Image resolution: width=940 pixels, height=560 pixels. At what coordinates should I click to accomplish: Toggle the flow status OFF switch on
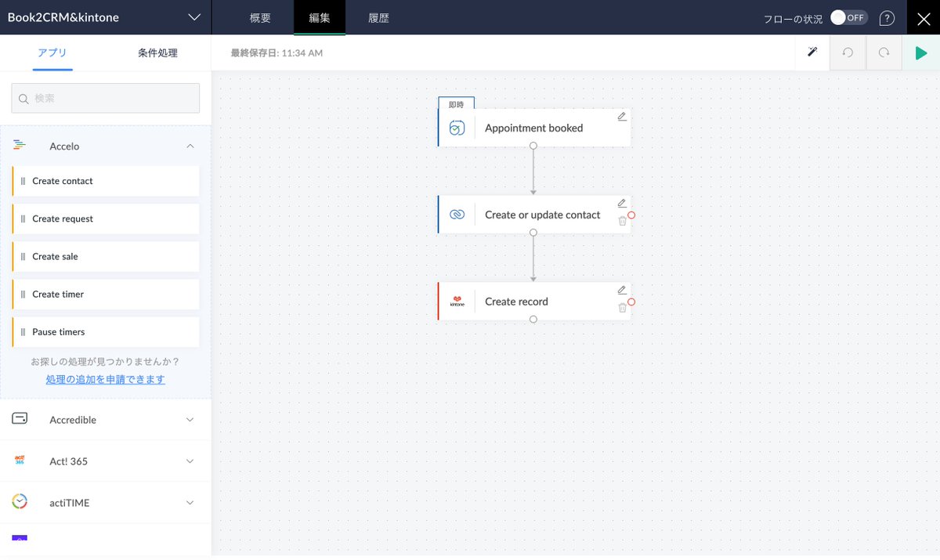(848, 16)
